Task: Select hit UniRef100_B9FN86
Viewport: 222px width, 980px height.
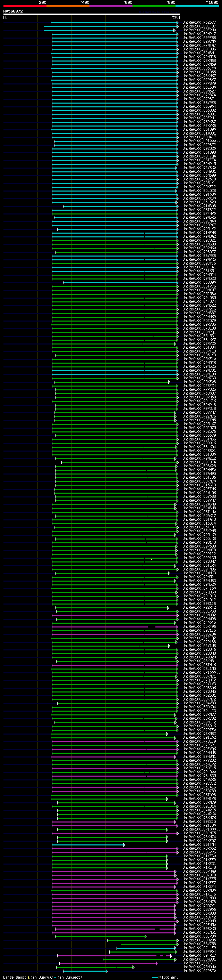Action: [x=199, y=569]
